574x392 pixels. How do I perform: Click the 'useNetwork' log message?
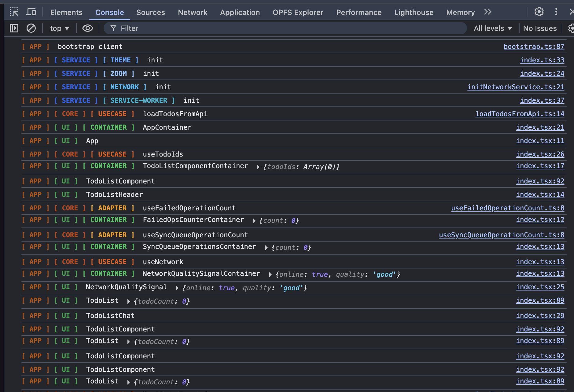[x=163, y=262]
